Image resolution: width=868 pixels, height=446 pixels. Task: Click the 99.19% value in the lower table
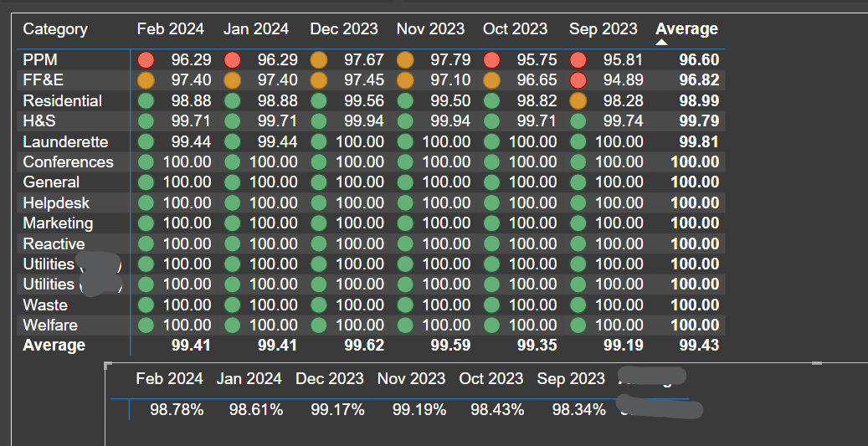click(419, 409)
